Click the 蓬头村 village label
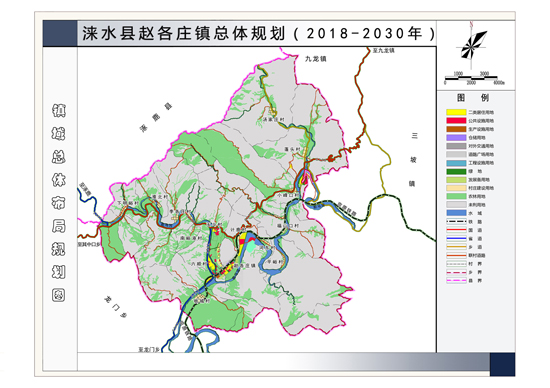Viewport: 550px width, 388px height. (x=292, y=149)
